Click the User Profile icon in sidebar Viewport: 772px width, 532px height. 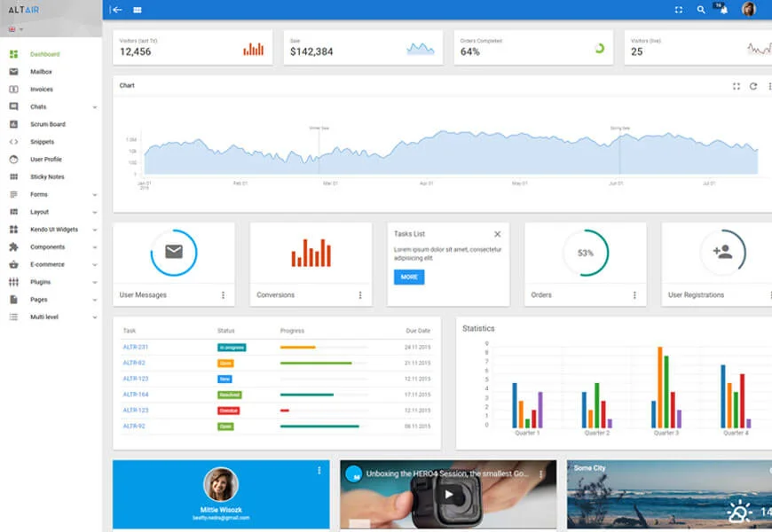[14, 160]
